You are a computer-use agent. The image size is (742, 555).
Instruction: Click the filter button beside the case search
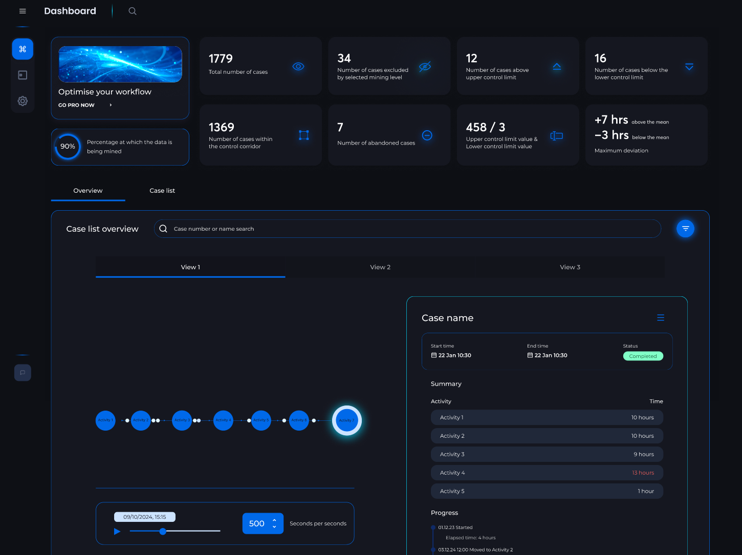tap(685, 228)
